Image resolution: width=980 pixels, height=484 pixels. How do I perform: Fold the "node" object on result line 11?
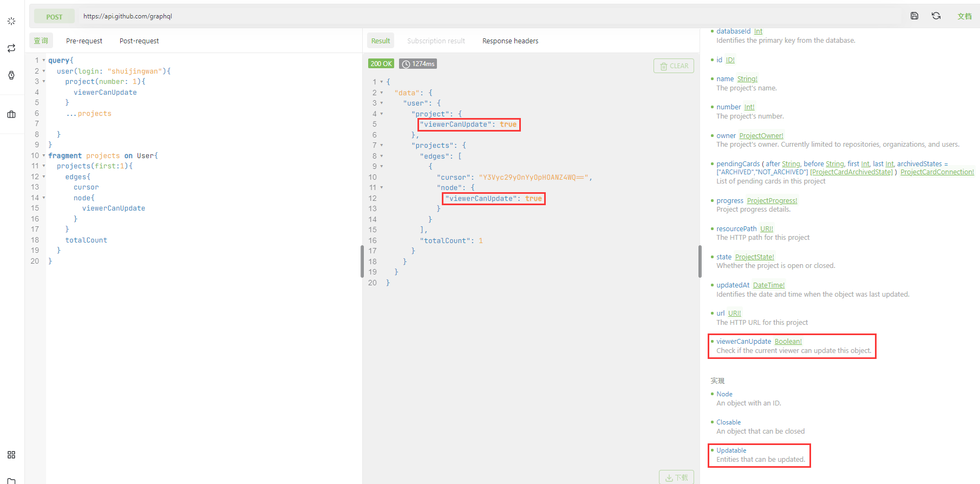point(381,188)
